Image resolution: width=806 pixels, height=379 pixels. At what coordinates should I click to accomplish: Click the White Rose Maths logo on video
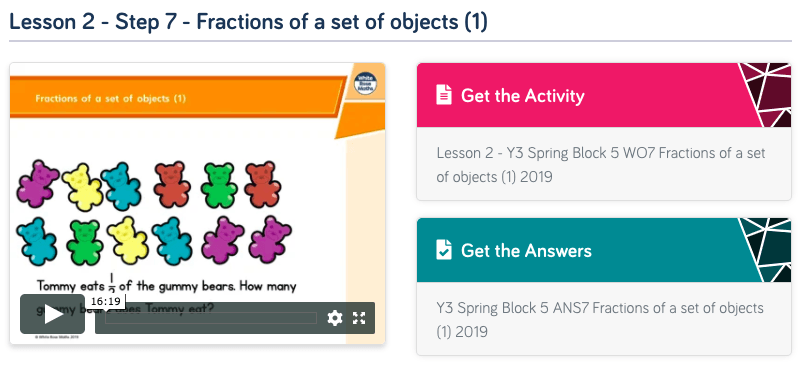tap(365, 84)
